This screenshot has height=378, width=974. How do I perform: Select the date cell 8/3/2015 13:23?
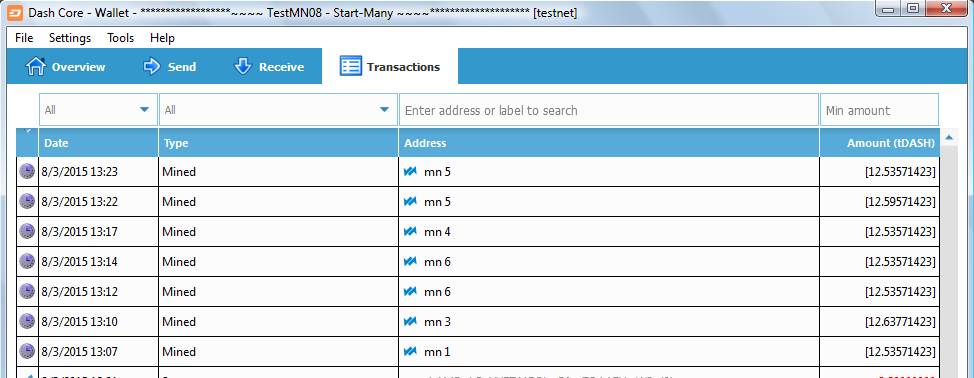[98, 172]
